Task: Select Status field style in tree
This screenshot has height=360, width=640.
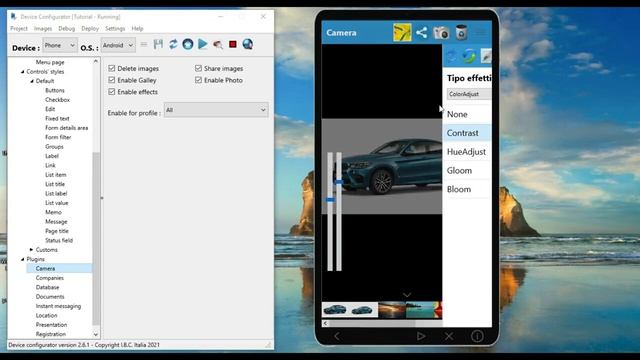Action: tap(59, 240)
